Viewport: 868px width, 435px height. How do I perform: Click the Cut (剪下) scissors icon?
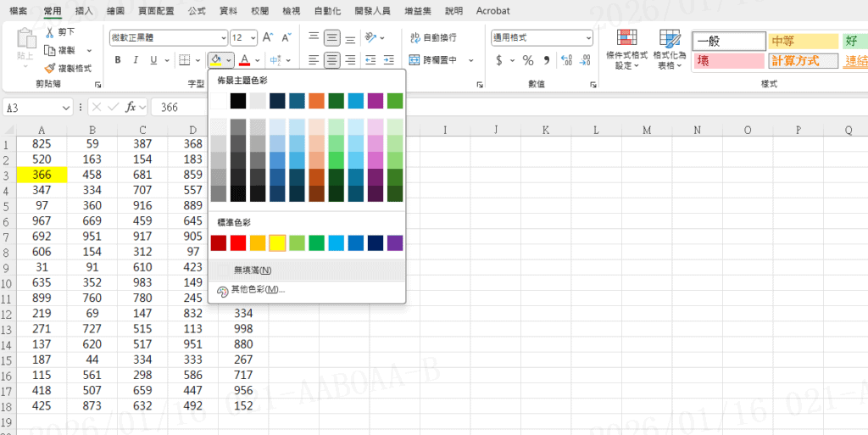pos(51,32)
